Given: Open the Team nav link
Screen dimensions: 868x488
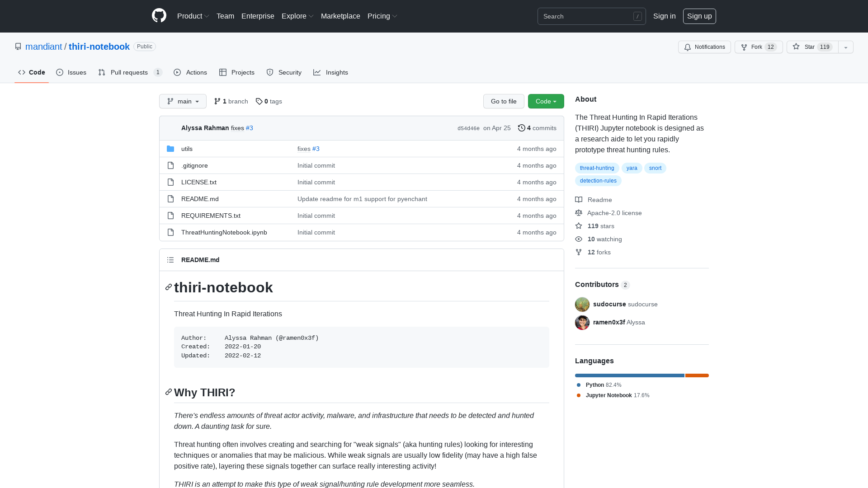Looking at the screenshot, I should click(225, 16).
